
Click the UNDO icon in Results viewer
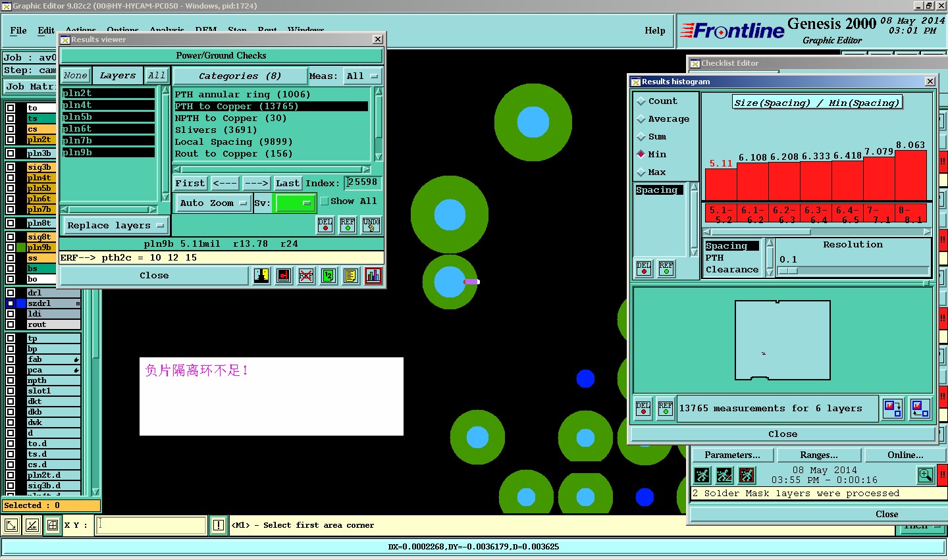click(371, 224)
